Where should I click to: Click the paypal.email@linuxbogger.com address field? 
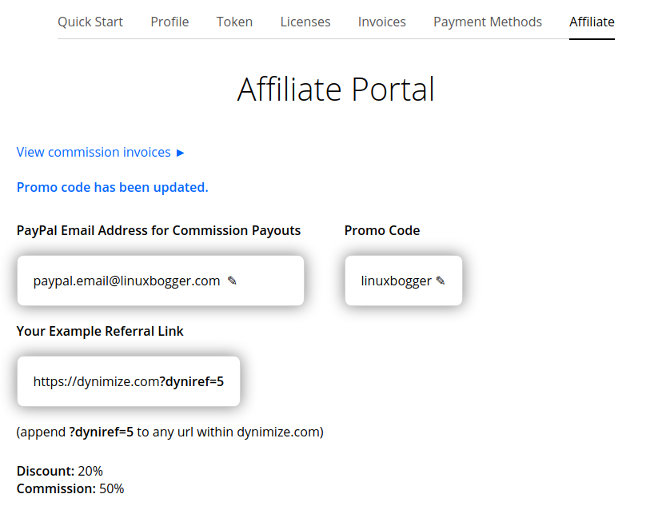pyautogui.click(x=126, y=281)
